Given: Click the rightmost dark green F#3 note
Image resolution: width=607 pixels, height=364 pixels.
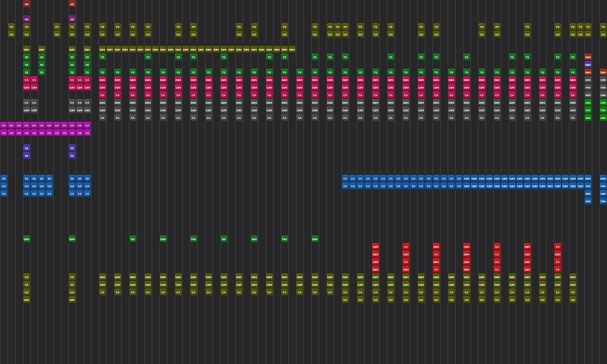Looking at the screenshot, I should [x=285, y=239].
